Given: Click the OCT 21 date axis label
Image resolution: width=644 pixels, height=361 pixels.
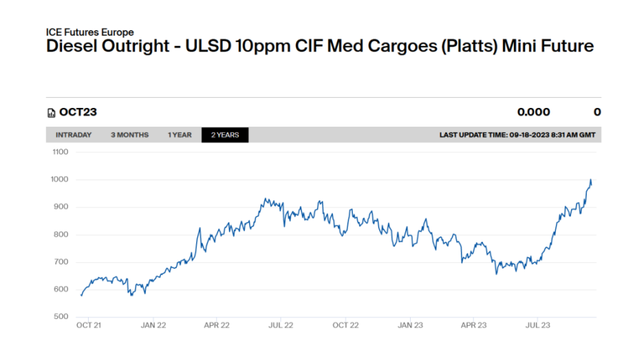Looking at the screenshot, I should pyautogui.click(x=89, y=325).
